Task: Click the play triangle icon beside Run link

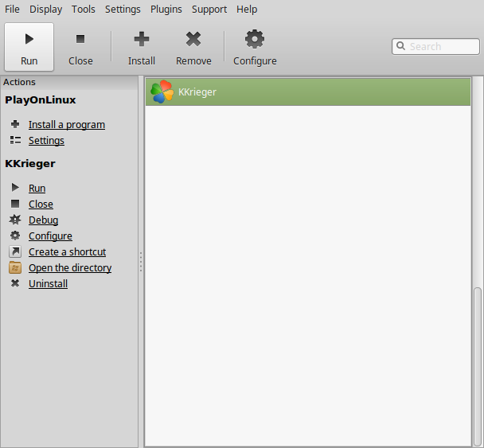Action: 15,187
